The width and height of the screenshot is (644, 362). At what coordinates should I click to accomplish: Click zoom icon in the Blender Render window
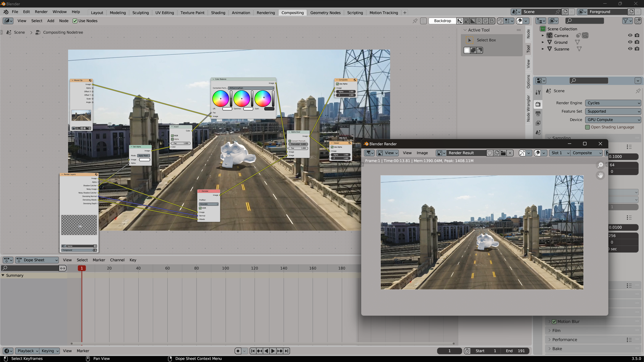[600, 165]
